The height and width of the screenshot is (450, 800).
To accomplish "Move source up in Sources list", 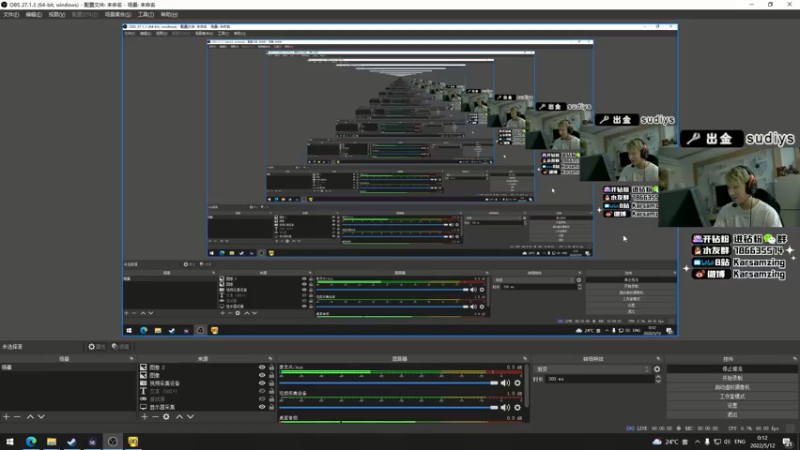I will click(179, 417).
